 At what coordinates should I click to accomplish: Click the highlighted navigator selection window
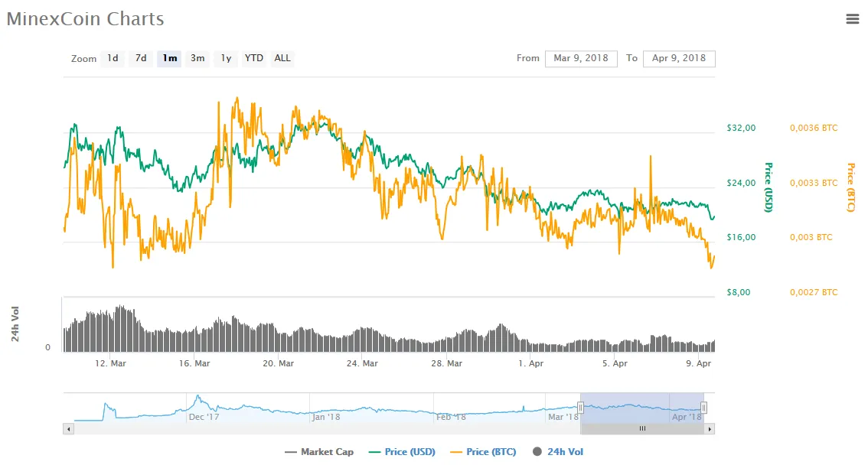(x=642, y=408)
